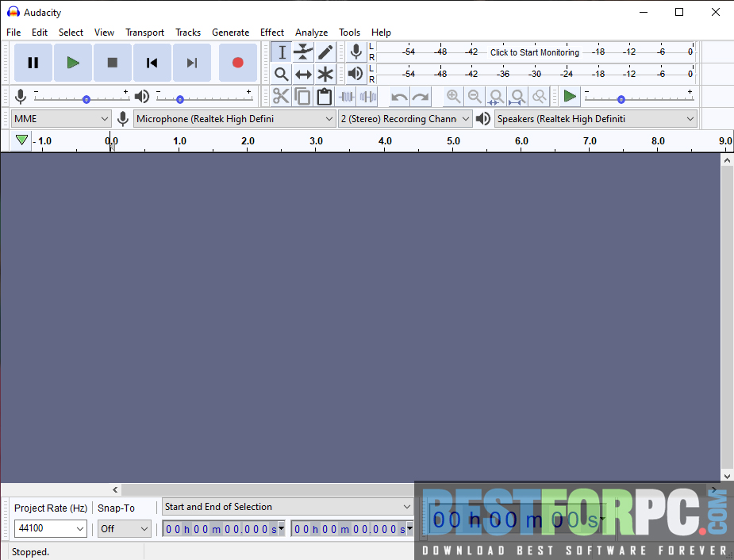Image resolution: width=734 pixels, height=560 pixels.
Task: Open the Tracks menu
Action: (188, 33)
